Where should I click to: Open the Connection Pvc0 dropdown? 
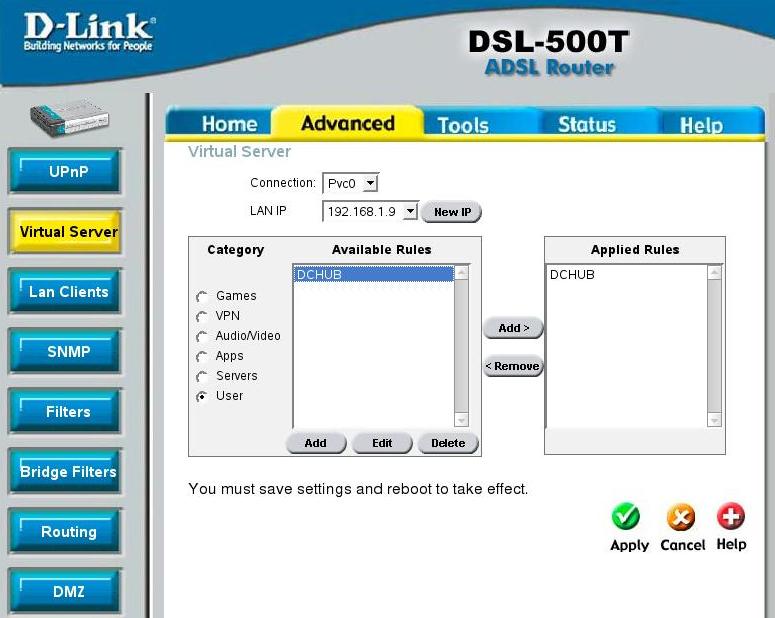point(350,183)
